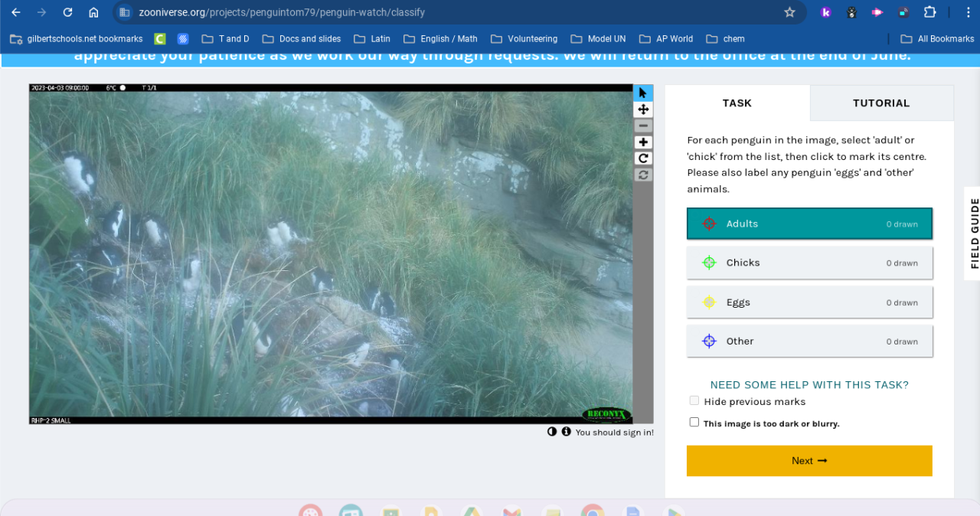
Task: Click 'Need some help with this task?' link
Action: tap(809, 385)
